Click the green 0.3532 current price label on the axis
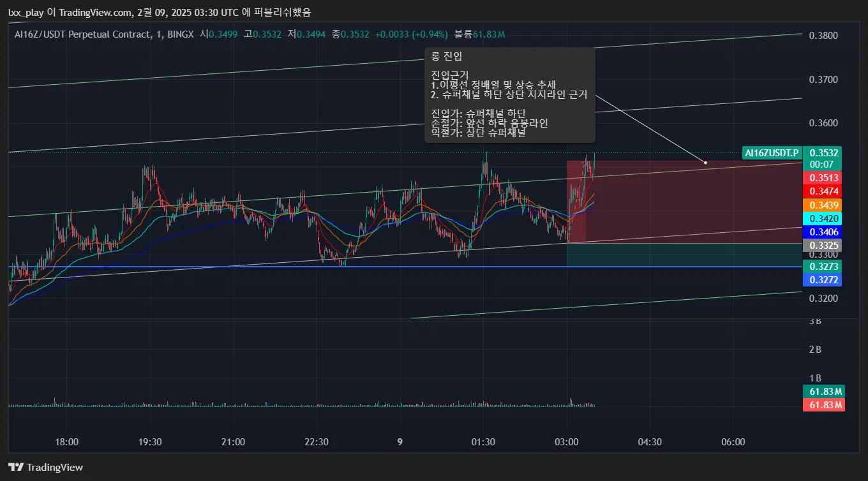Viewport: 868px width, 481px height. click(x=823, y=153)
